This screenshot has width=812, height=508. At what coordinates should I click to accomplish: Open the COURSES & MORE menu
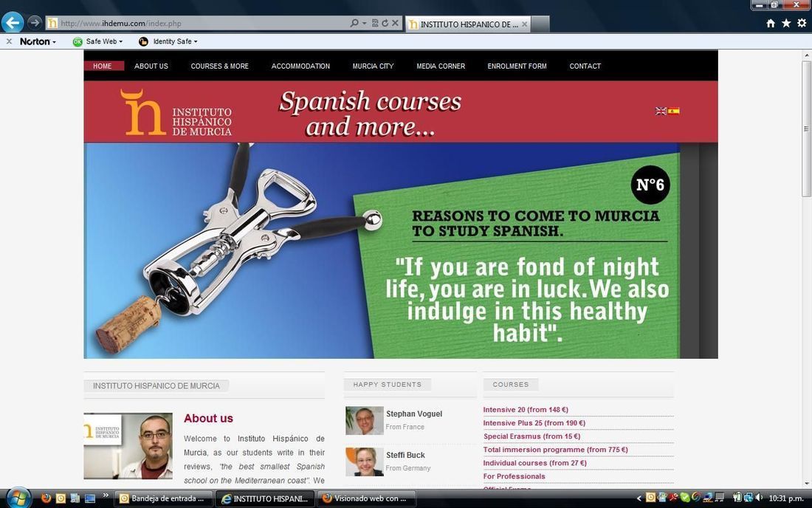(x=219, y=66)
